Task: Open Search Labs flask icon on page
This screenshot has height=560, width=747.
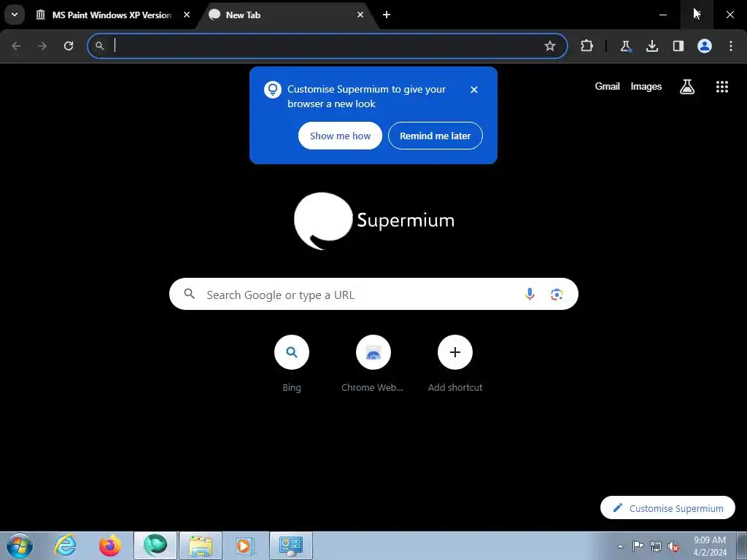Action: click(687, 87)
